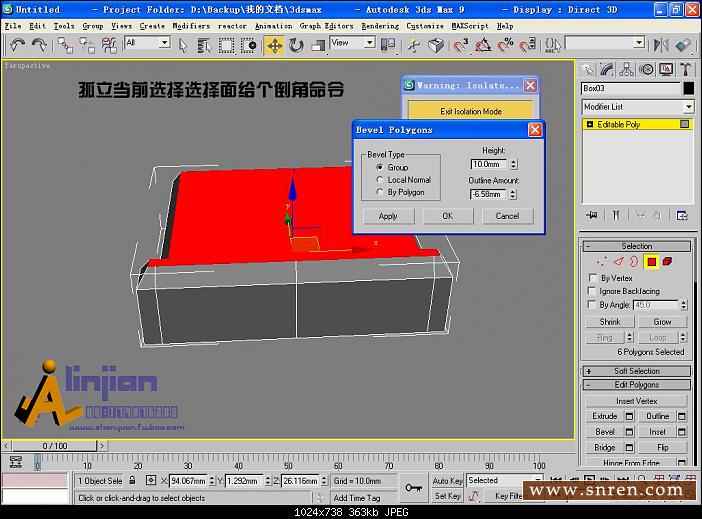
Task: Select the Rectangular Selection Region tool
Action: pos(226,45)
